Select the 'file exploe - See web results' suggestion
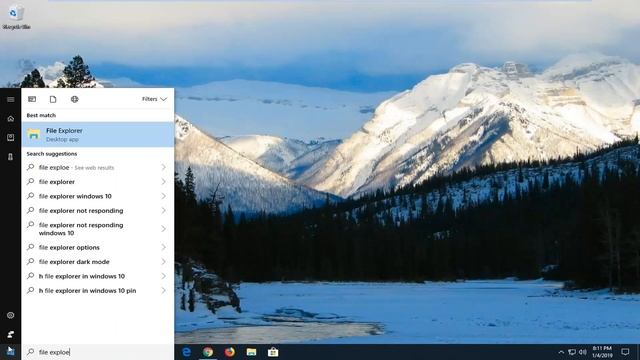 point(98,167)
